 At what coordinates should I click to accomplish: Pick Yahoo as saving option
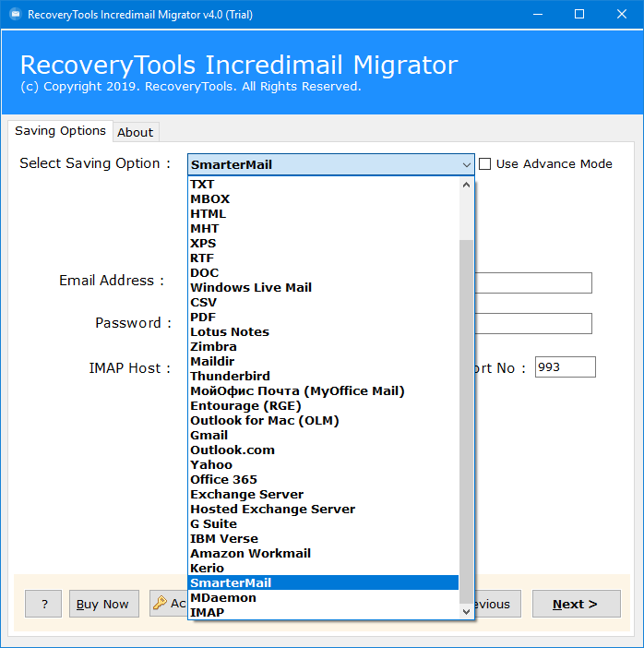pyautogui.click(x=324, y=464)
